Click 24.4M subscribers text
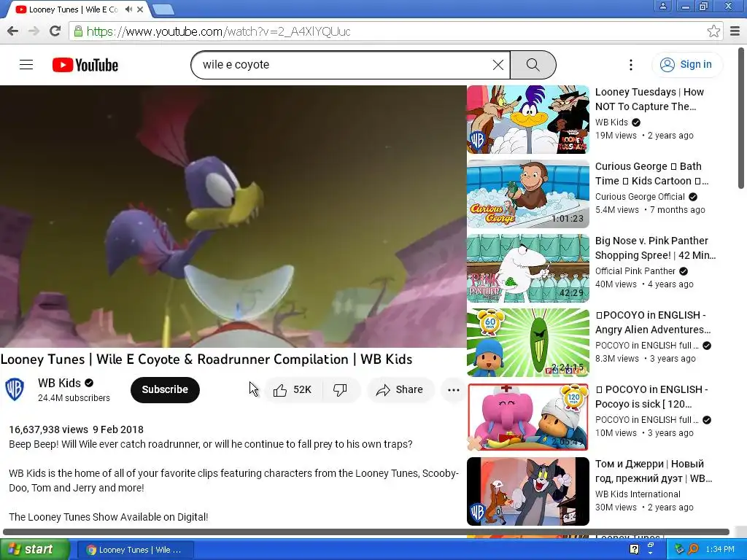This screenshot has height=560, width=747. (x=74, y=397)
